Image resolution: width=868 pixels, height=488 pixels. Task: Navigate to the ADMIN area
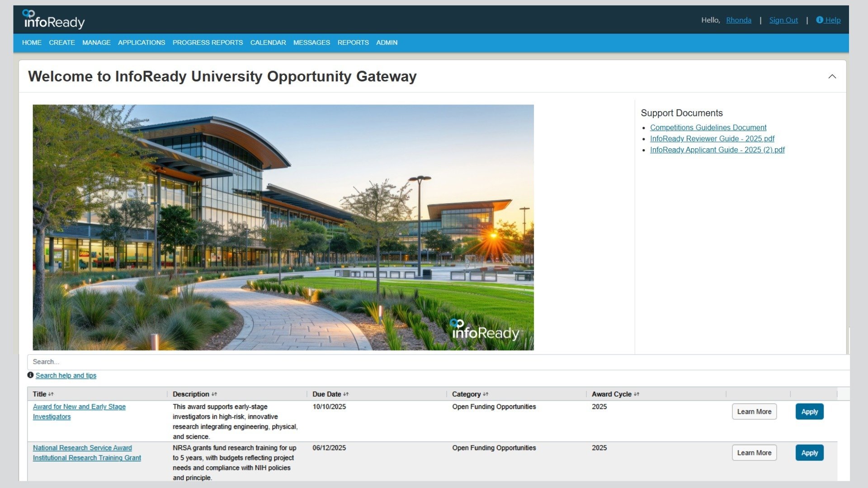pos(387,42)
